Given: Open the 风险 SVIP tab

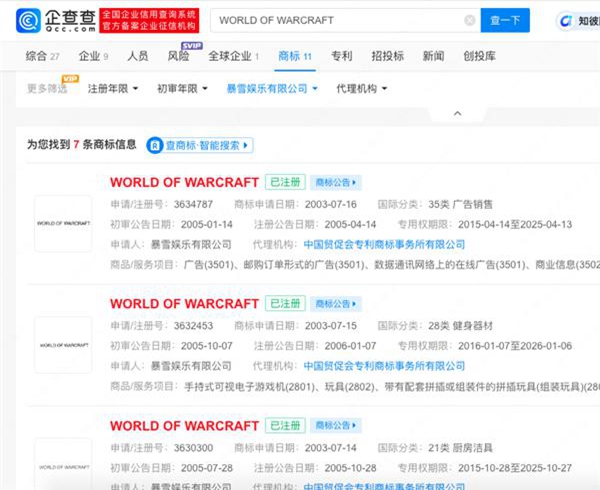Looking at the screenshot, I should coord(179,57).
